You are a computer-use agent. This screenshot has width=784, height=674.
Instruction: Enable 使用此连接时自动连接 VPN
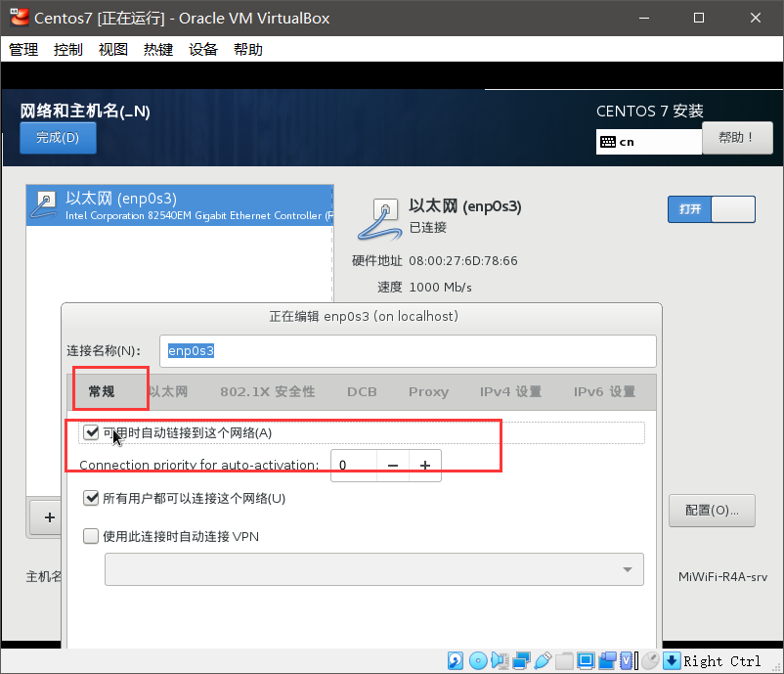click(91, 536)
